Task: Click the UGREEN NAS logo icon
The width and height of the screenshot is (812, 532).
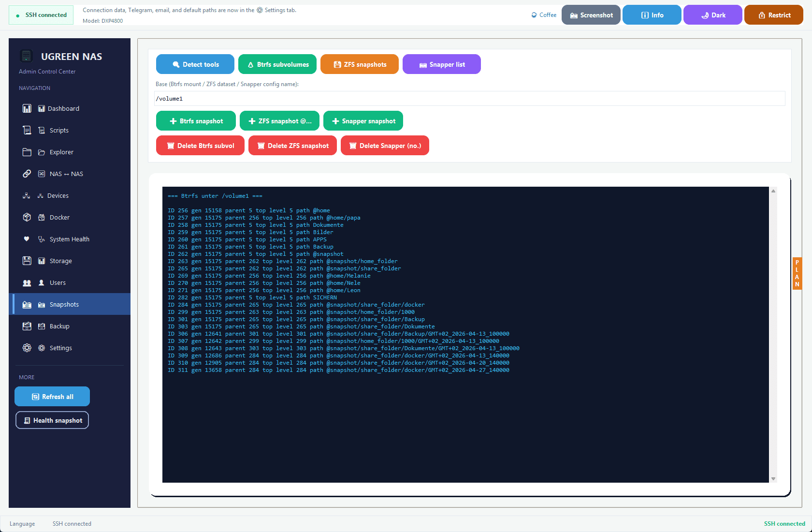Action: tap(27, 56)
